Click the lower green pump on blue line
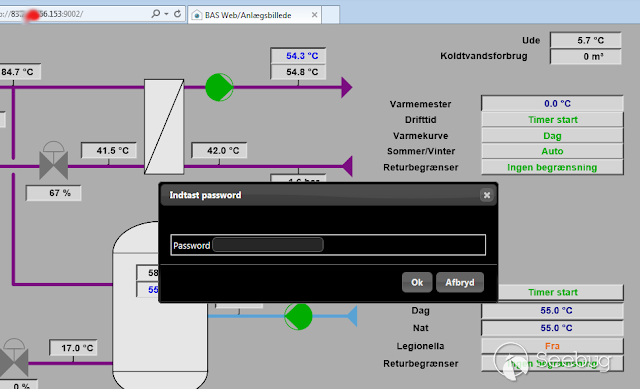 tap(298, 316)
